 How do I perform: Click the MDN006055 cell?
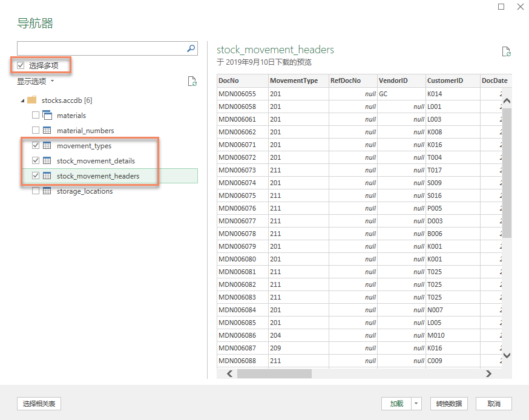[243, 94]
